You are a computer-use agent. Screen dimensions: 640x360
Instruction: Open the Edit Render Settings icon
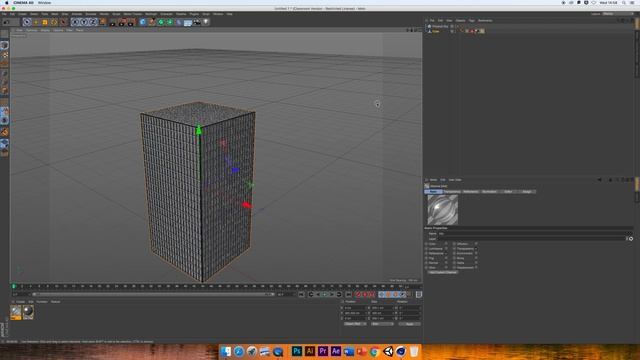point(131,22)
